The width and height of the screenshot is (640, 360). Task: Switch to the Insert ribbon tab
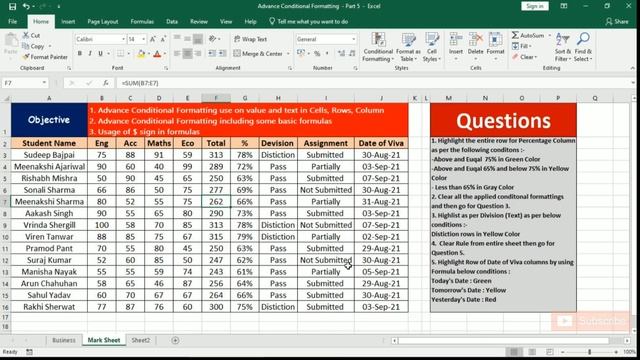coord(68,22)
